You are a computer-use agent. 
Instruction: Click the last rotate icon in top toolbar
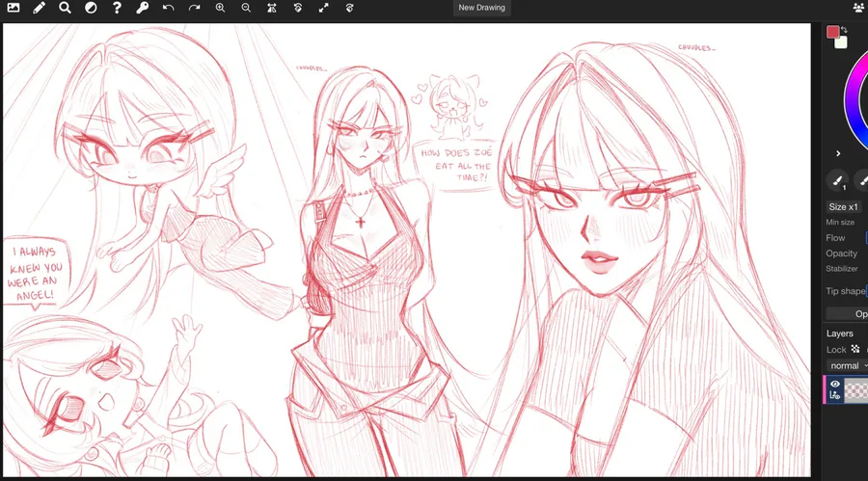coord(350,8)
